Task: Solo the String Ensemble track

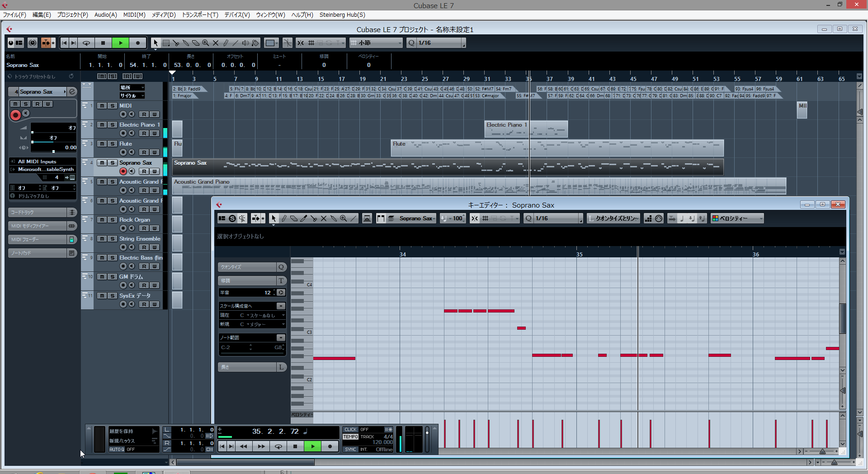Action: (113, 239)
